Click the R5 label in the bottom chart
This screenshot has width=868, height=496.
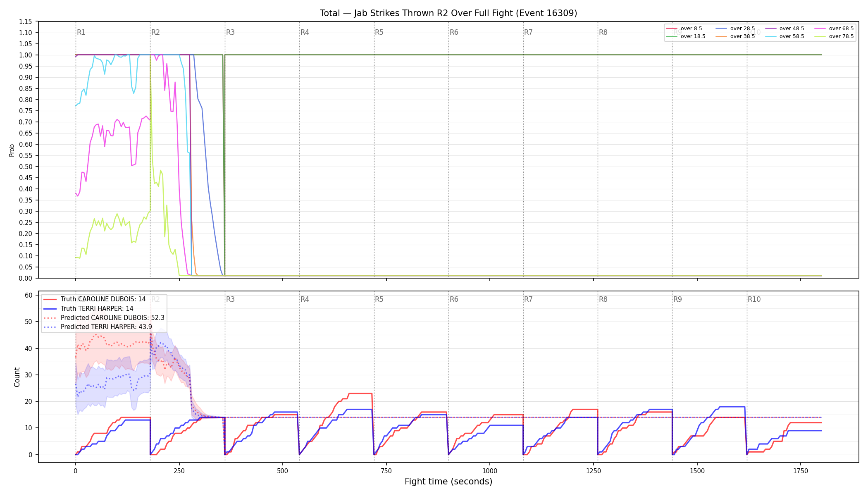click(379, 299)
